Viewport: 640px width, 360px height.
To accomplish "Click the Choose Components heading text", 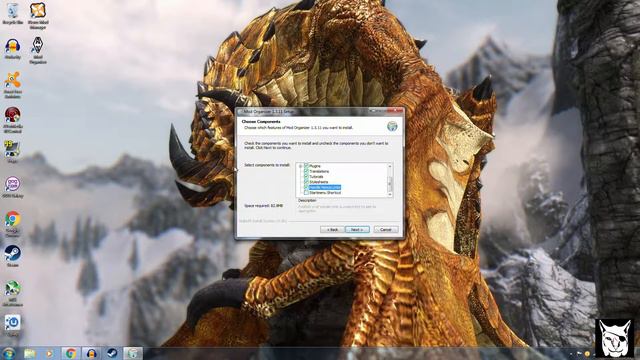I will (x=261, y=122).
